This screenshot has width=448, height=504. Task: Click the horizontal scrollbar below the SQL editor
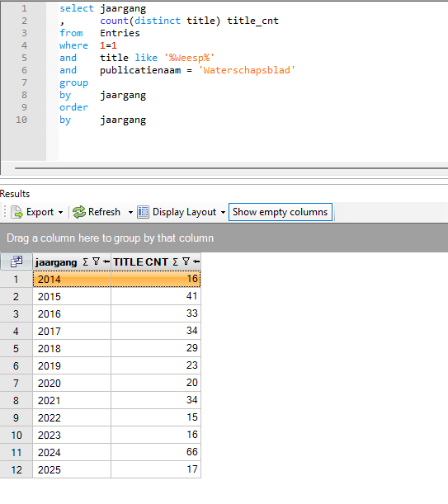tap(231, 168)
